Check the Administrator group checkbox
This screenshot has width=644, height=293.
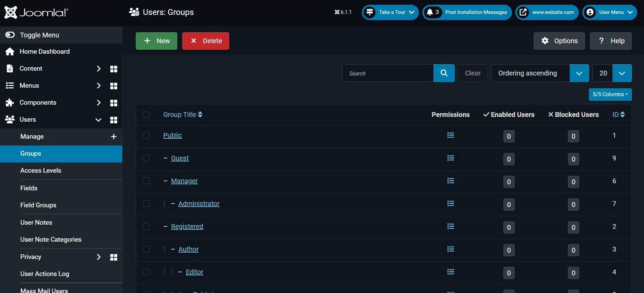pyautogui.click(x=146, y=204)
